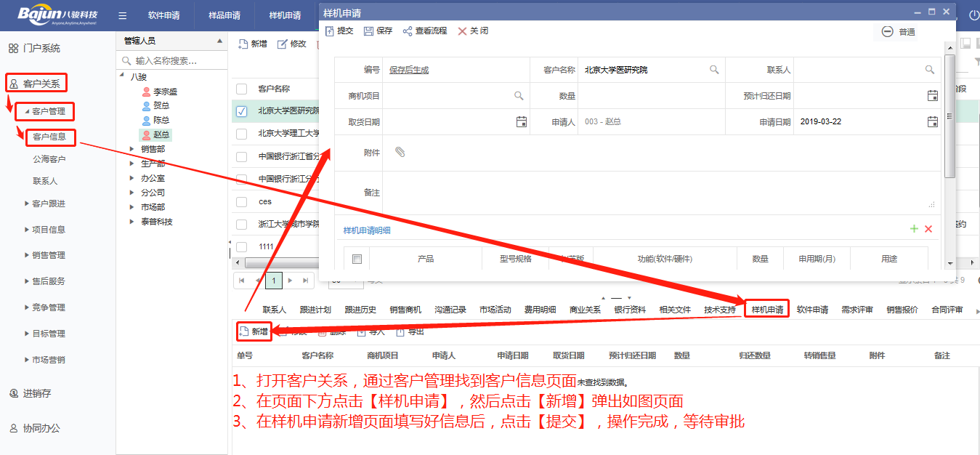Image resolution: width=980 pixels, height=455 pixels.
Task: Click the 提交 submit icon in dialog
Action: click(x=330, y=31)
